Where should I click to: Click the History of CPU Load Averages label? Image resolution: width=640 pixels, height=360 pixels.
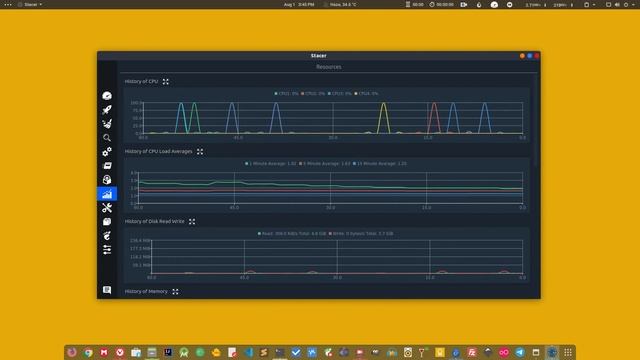(158, 151)
